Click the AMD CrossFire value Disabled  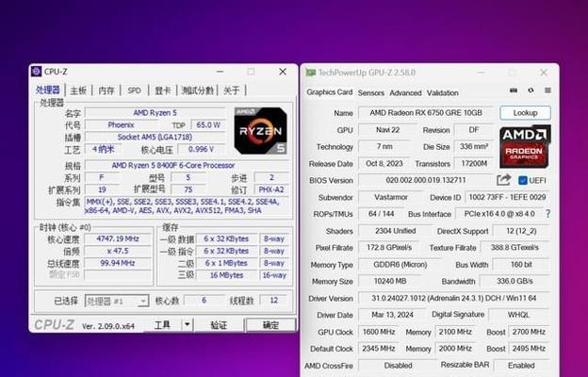398,365
